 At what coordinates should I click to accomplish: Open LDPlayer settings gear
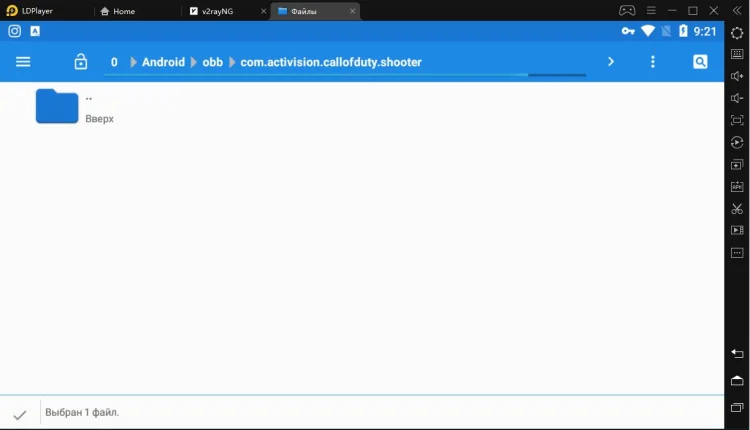[x=737, y=33]
